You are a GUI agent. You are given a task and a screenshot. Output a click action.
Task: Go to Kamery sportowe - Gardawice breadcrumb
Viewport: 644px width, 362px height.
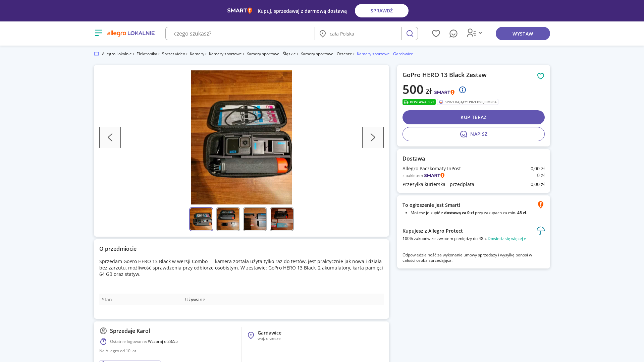(385, 54)
